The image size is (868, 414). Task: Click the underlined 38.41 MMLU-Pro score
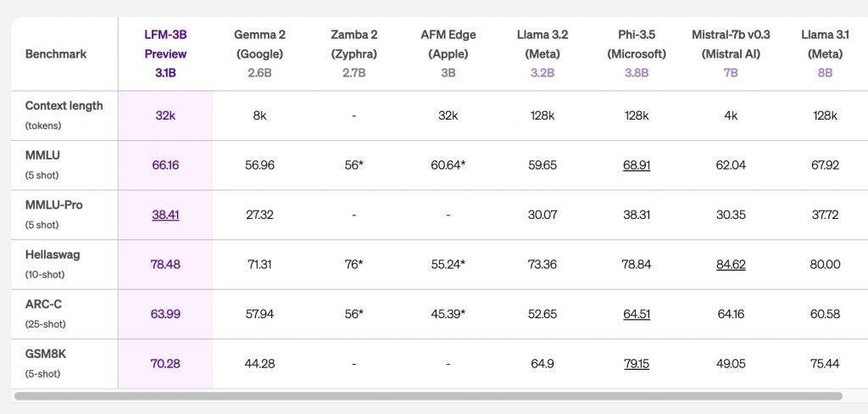coord(165,215)
